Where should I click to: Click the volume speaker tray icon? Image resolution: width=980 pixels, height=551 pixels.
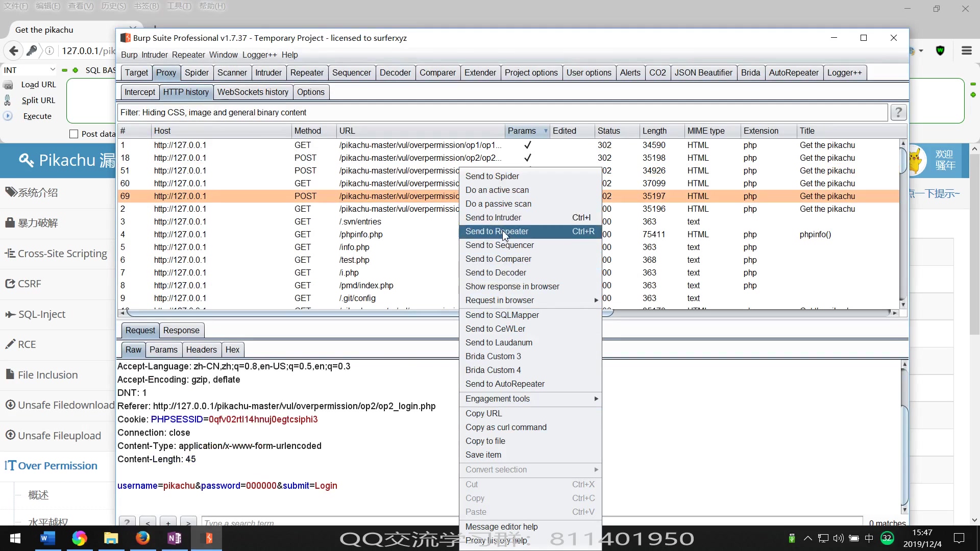(x=838, y=538)
